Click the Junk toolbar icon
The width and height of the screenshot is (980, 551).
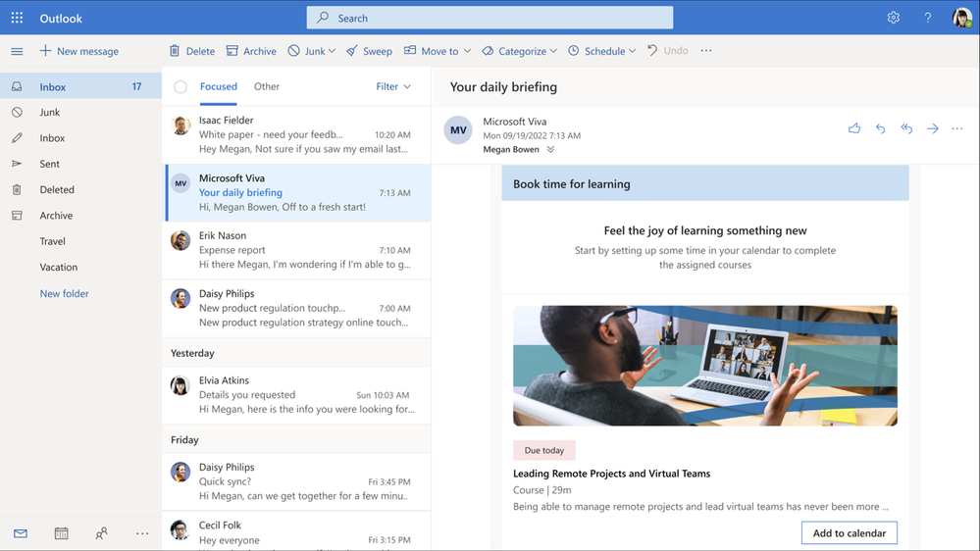coord(293,51)
